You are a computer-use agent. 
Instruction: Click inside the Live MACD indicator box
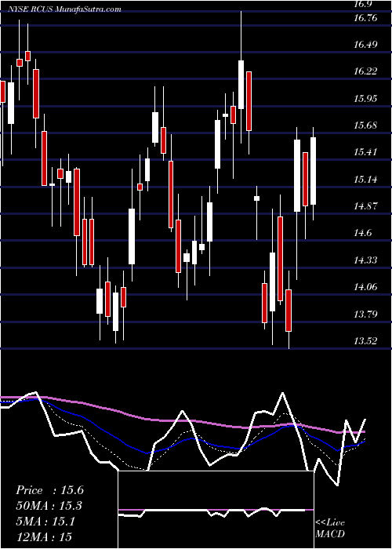[x=216, y=510]
